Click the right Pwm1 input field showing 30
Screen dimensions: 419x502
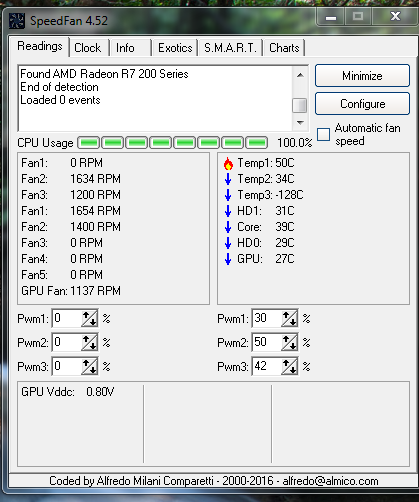point(267,318)
